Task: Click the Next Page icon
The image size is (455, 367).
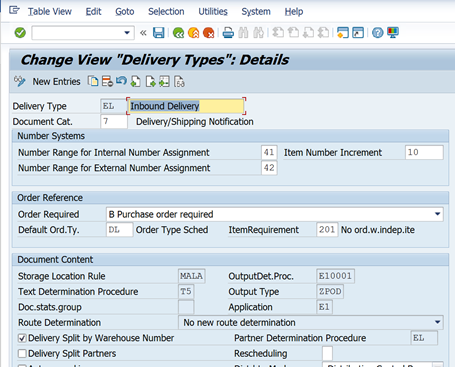Action: click(308, 33)
